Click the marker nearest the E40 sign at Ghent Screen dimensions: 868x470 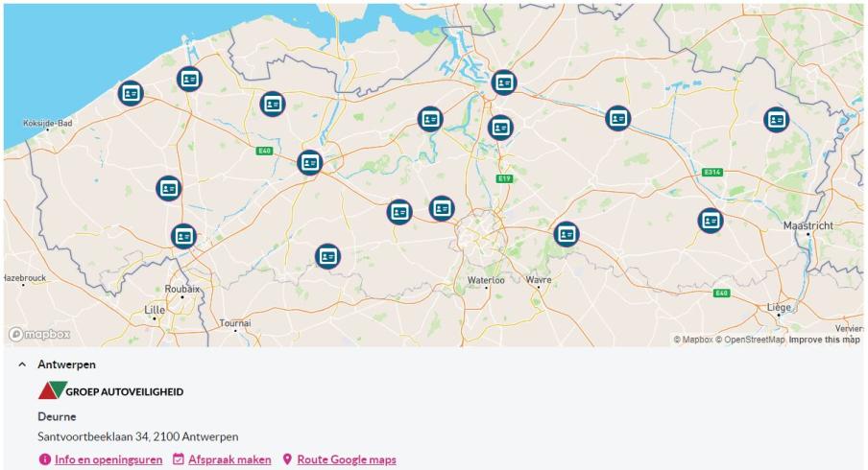point(309,162)
